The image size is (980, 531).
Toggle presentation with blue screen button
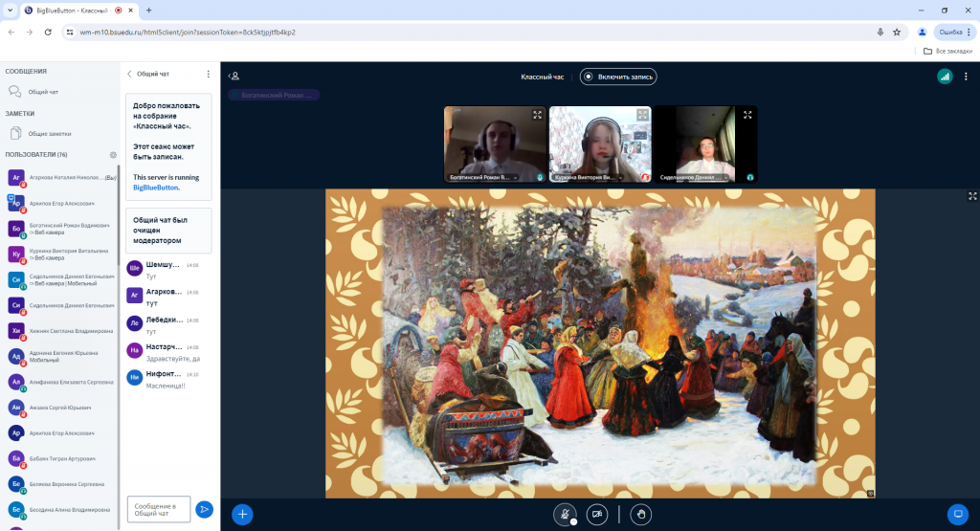(957, 514)
